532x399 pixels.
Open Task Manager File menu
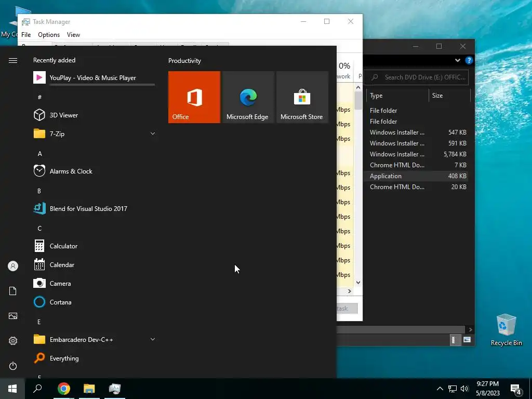26,35
